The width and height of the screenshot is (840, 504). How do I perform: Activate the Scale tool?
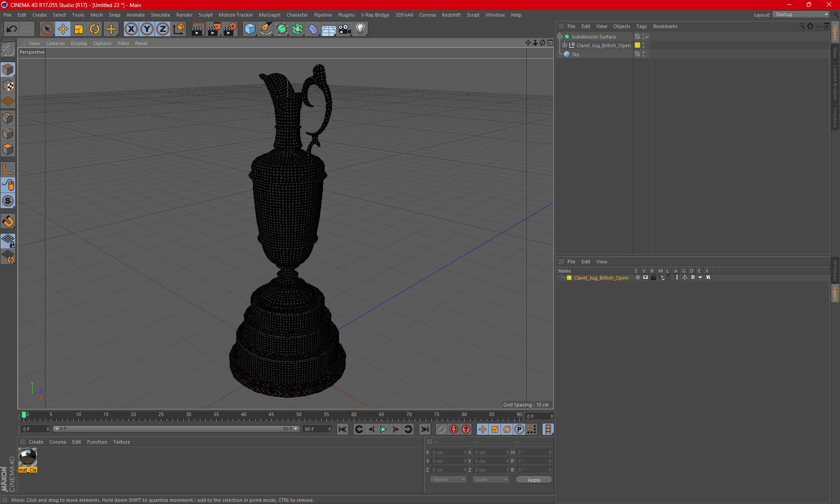pyautogui.click(x=79, y=29)
